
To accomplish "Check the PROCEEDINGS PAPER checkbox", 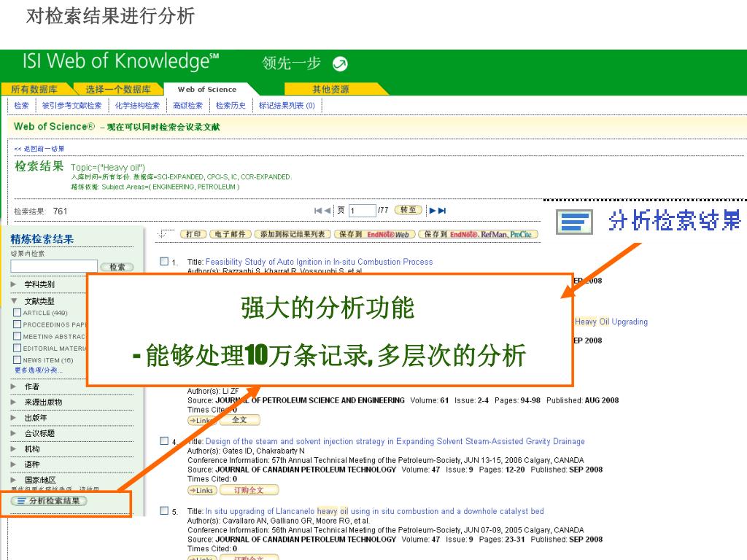I will [18, 324].
